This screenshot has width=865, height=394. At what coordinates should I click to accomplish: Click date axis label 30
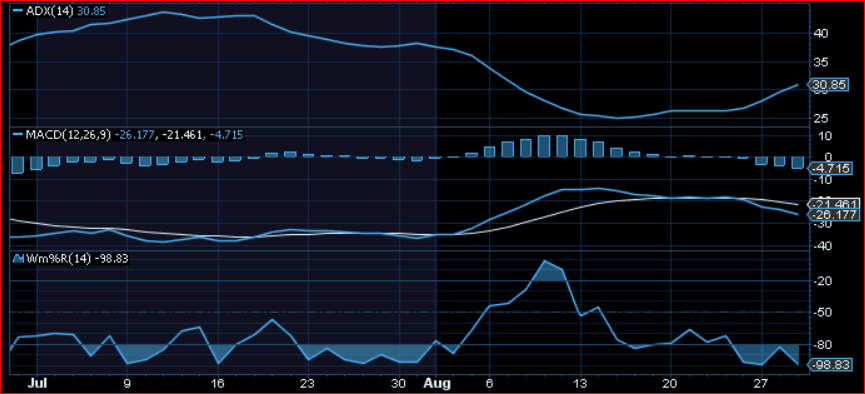(398, 384)
